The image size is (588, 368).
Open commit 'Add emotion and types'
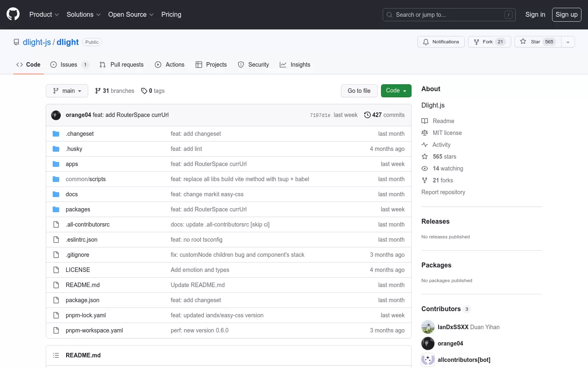click(x=200, y=270)
